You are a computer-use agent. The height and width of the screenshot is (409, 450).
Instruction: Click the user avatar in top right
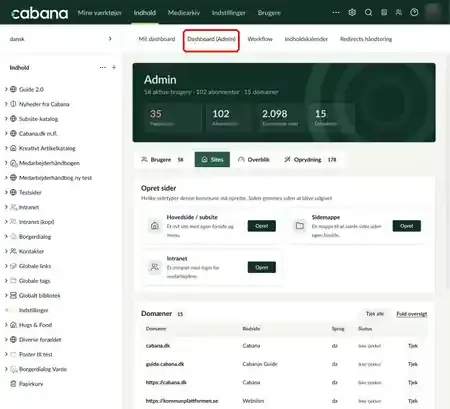click(x=434, y=12)
